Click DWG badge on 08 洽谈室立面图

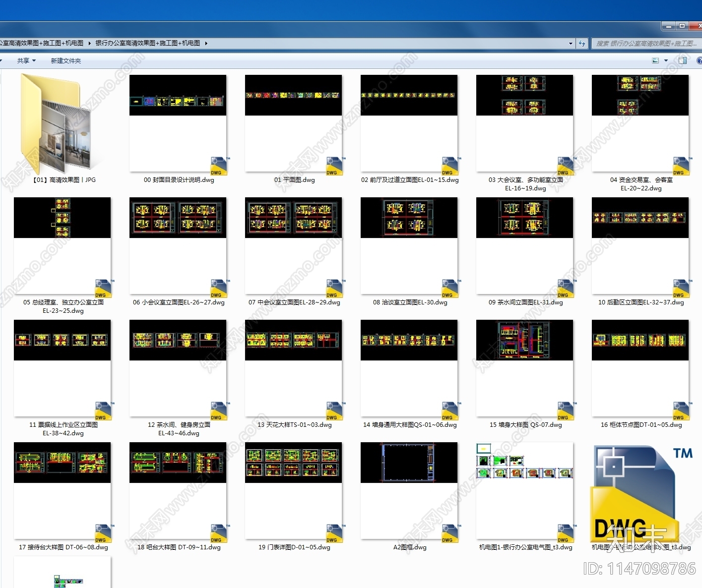[450, 289]
